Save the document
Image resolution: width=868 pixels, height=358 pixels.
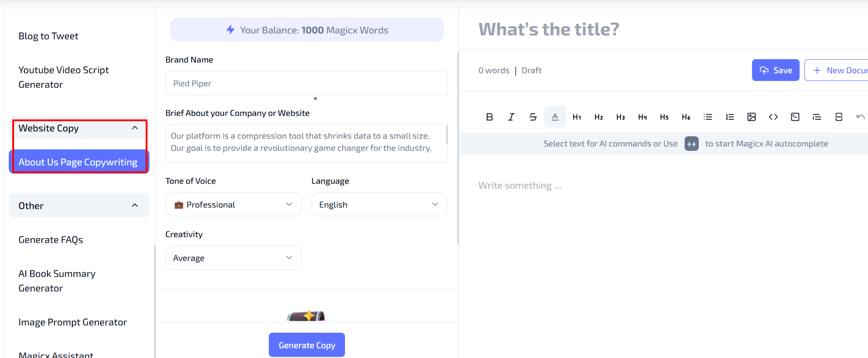pos(775,70)
